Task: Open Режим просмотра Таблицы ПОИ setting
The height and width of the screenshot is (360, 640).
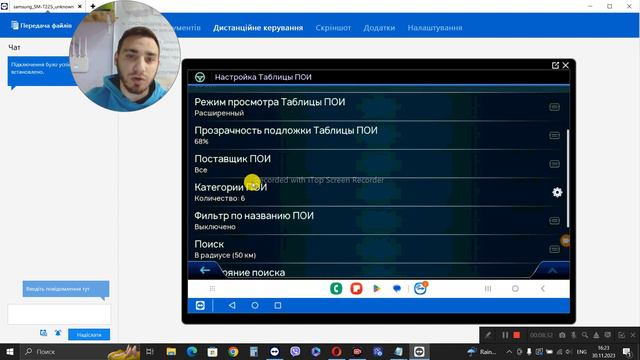Action: coord(378,107)
